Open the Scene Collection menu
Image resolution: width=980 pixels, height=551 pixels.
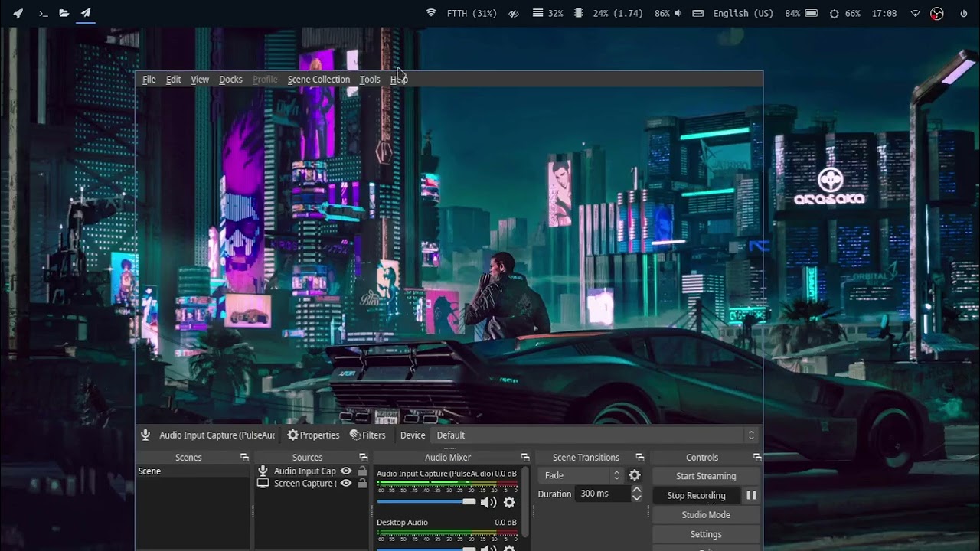point(318,80)
